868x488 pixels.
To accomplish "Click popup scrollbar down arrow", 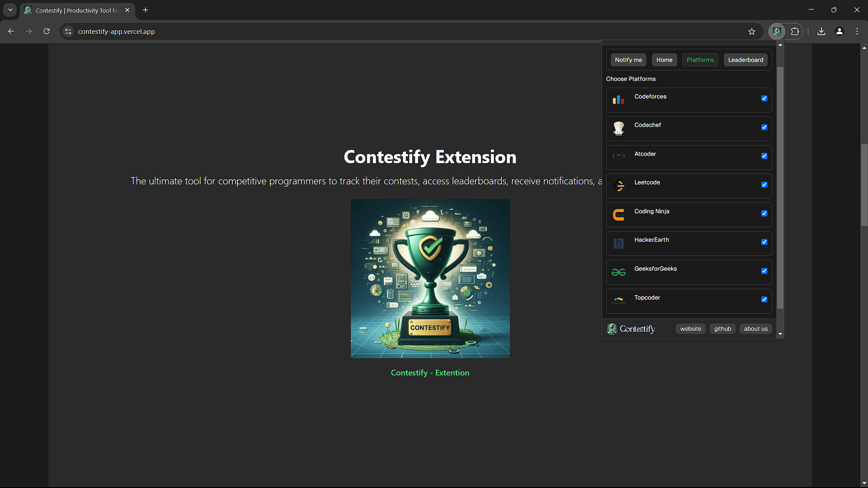I will click(780, 334).
